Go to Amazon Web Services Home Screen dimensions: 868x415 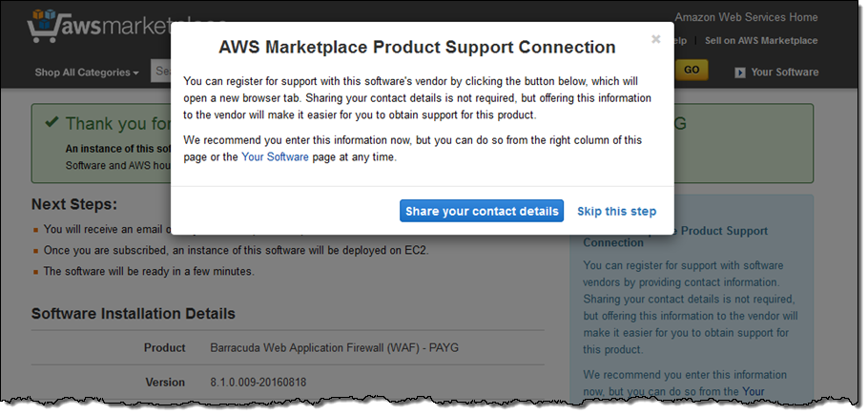tap(746, 17)
